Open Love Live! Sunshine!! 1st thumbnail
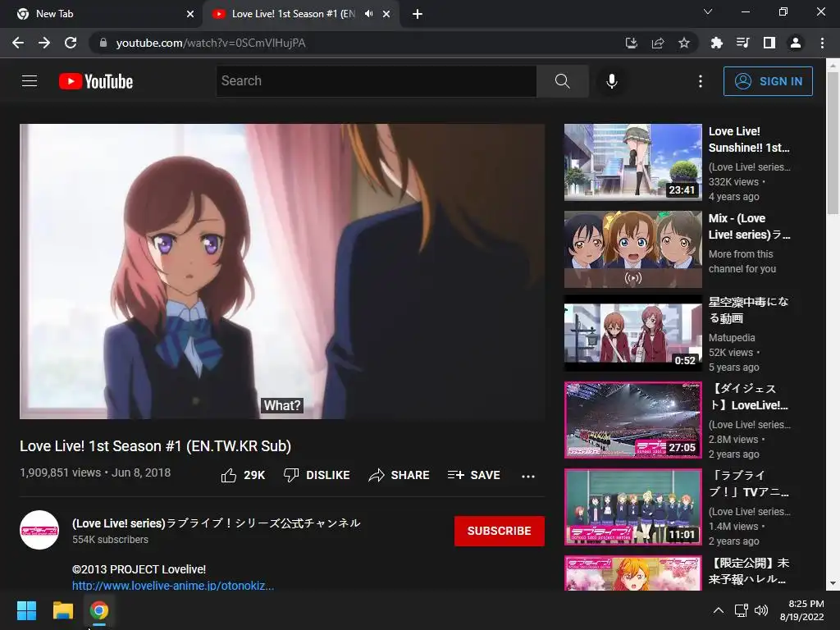840x630 pixels. (x=632, y=162)
